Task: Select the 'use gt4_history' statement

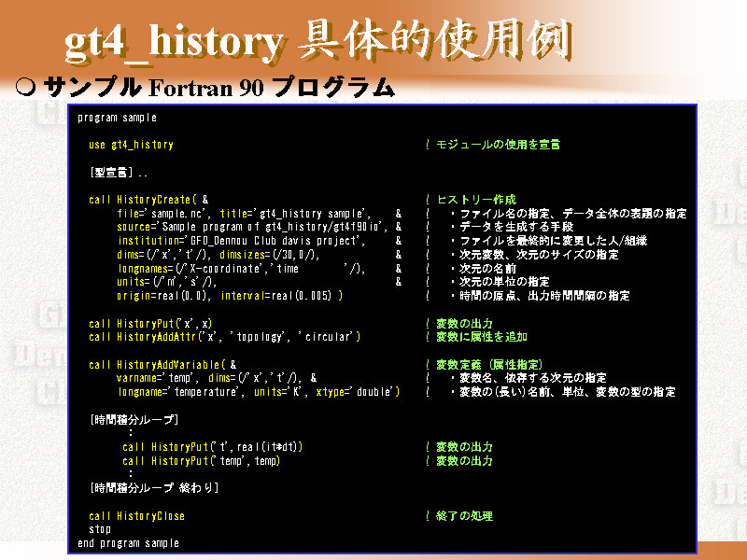Action: click(131, 145)
